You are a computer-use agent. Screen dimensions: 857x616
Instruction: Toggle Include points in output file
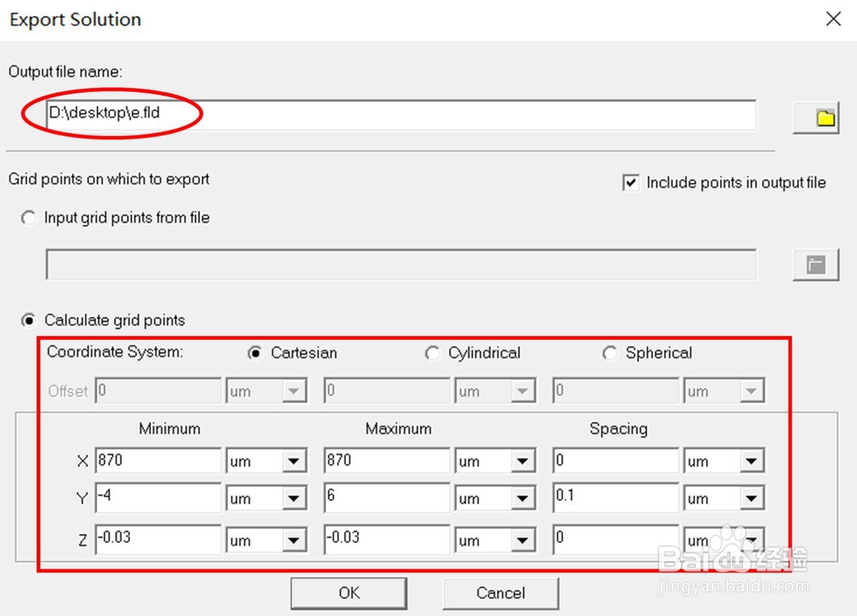click(631, 183)
